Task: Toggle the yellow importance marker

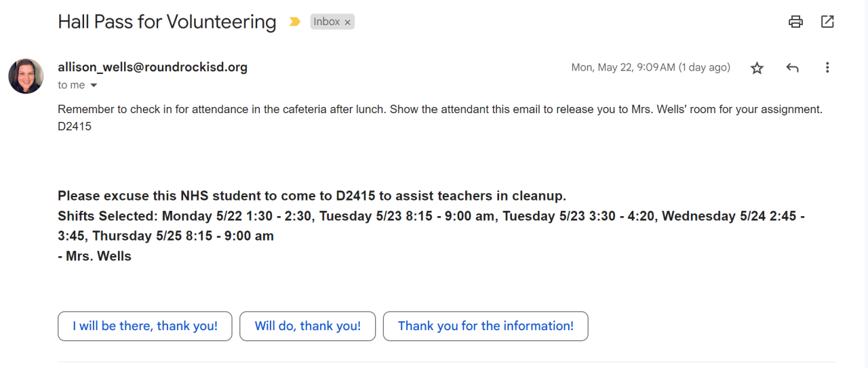Action: pos(294,22)
